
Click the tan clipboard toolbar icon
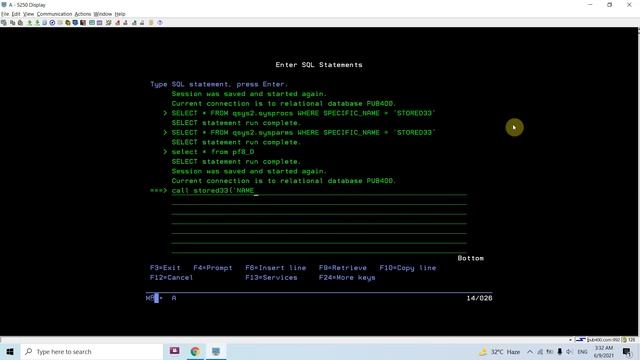click(151, 23)
